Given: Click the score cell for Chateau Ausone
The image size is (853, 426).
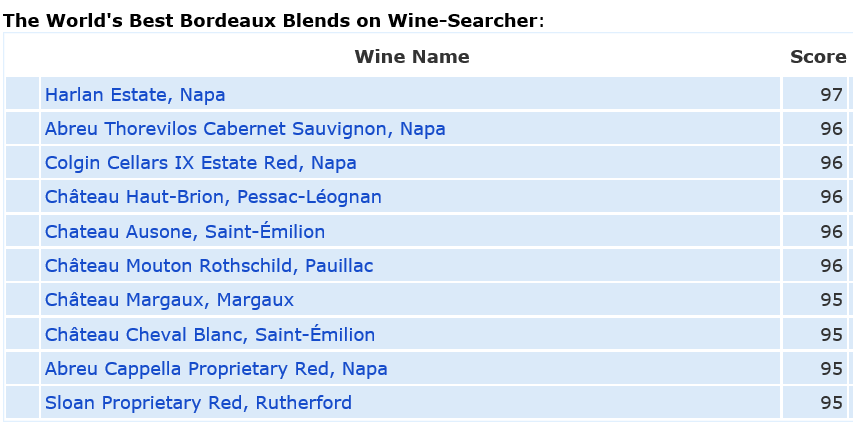Looking at the screenshot, I should (x=815, y=230).
